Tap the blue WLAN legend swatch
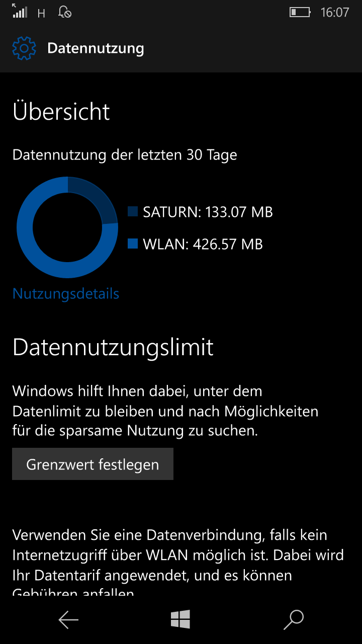 click(x=133, y=244)
